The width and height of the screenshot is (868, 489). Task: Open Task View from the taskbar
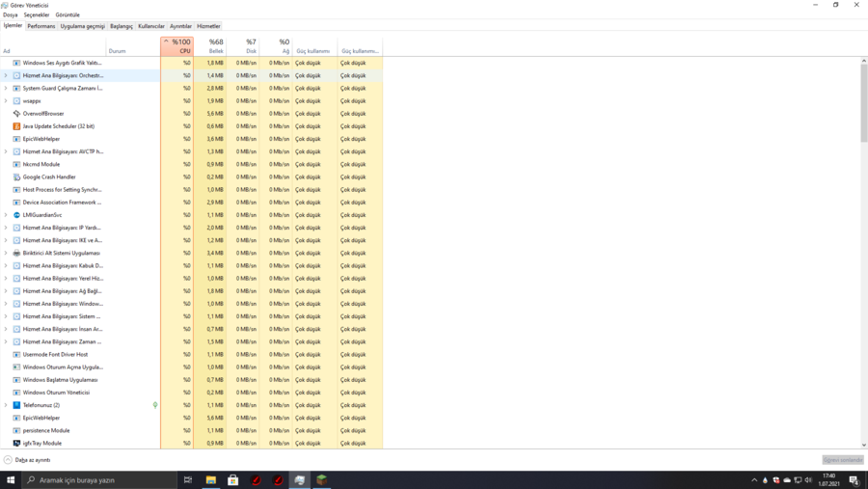(x=188, y=479)
